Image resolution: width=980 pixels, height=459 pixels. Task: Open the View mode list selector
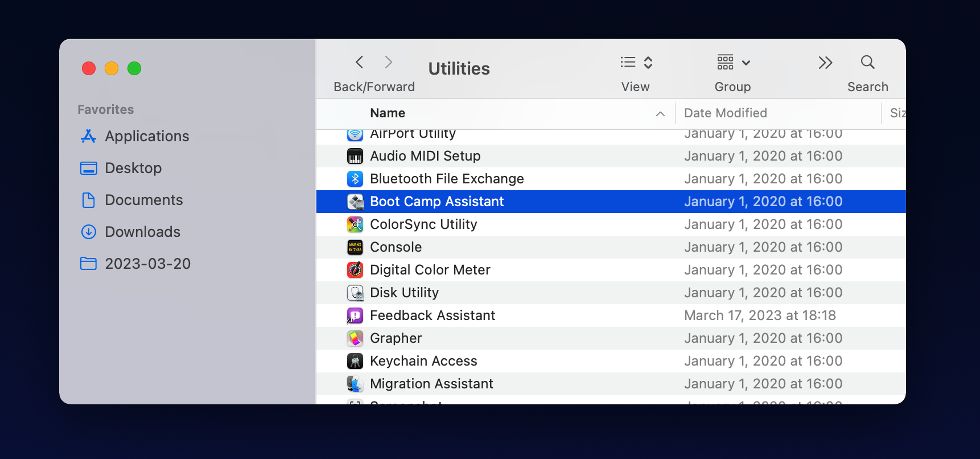click(x=636, y=62)
